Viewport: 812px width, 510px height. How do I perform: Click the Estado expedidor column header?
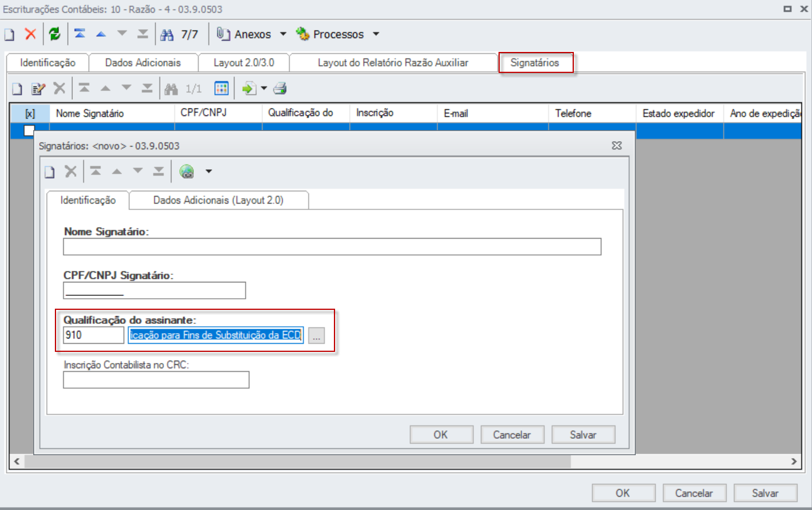[x=679, y=113]
